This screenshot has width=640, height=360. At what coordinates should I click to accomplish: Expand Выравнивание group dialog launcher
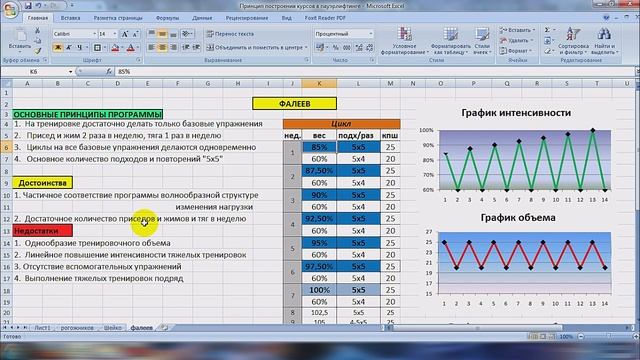point(307,60)
